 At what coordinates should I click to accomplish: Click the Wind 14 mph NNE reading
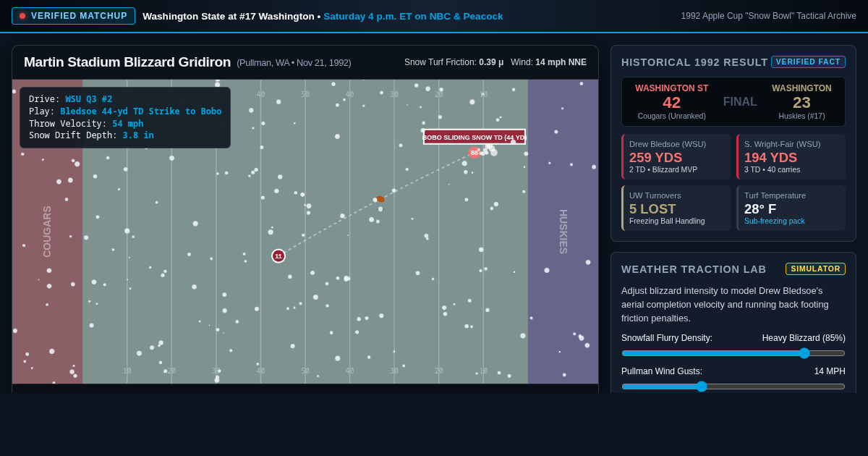click(x=548, y=62)
